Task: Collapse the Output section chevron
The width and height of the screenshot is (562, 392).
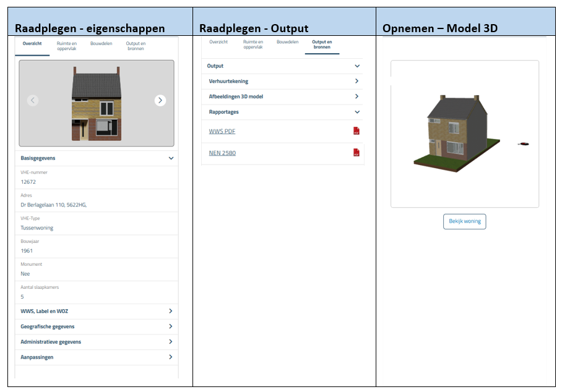Action: (357, 66)
